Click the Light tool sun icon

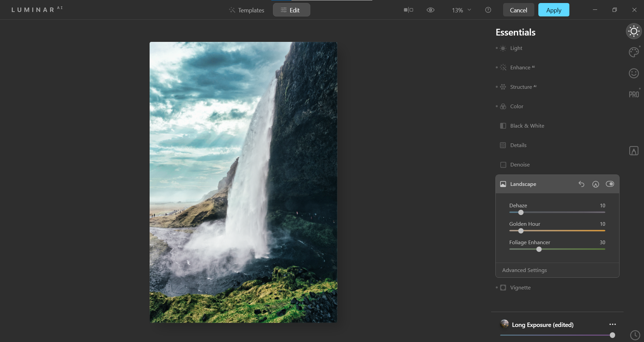coord(503,48)
